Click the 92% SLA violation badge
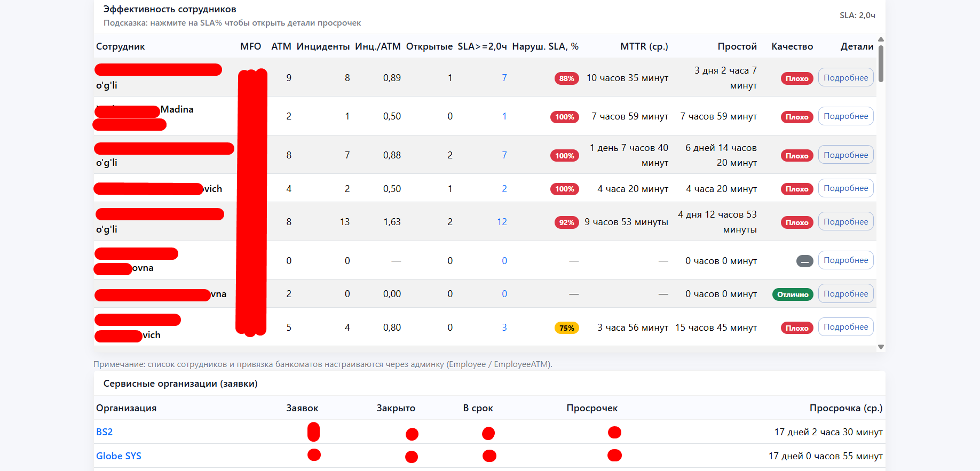The image size is (980, 471). click(x=566, y=222)
